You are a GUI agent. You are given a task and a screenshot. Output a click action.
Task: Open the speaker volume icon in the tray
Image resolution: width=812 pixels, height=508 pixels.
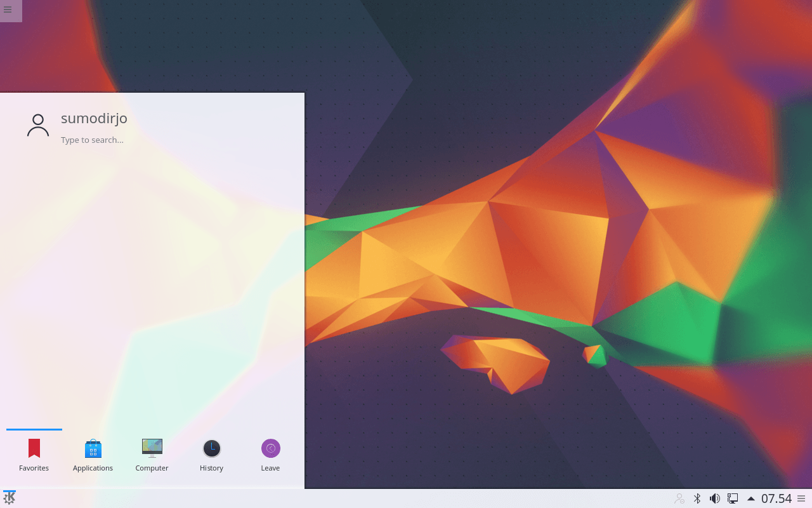[715, 498]
